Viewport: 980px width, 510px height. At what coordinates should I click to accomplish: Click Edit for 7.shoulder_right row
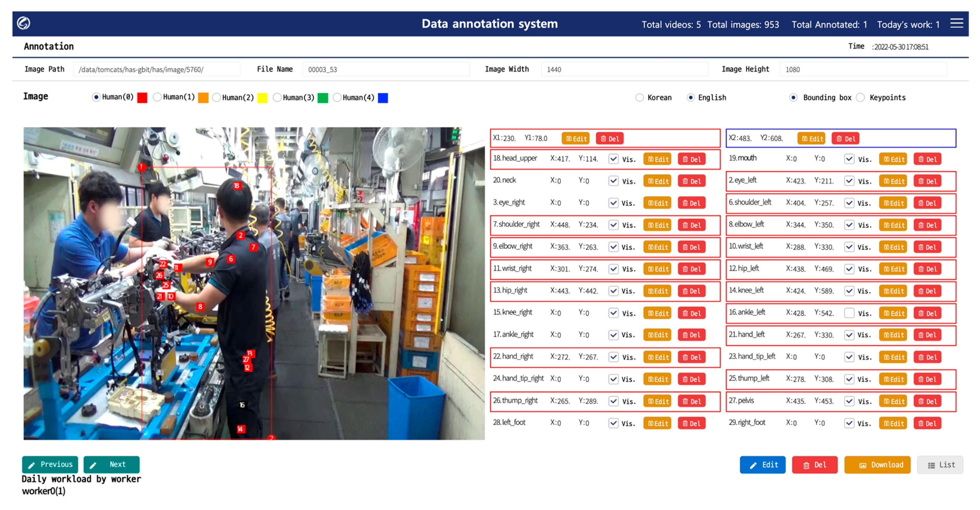[x=657, y=225]
